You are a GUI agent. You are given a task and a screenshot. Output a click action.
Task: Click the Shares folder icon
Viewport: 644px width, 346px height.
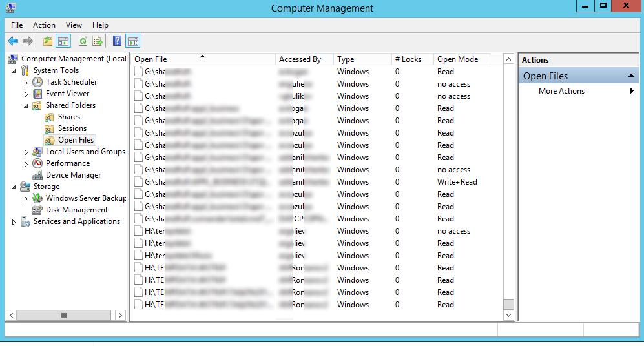tap(49, 117)
